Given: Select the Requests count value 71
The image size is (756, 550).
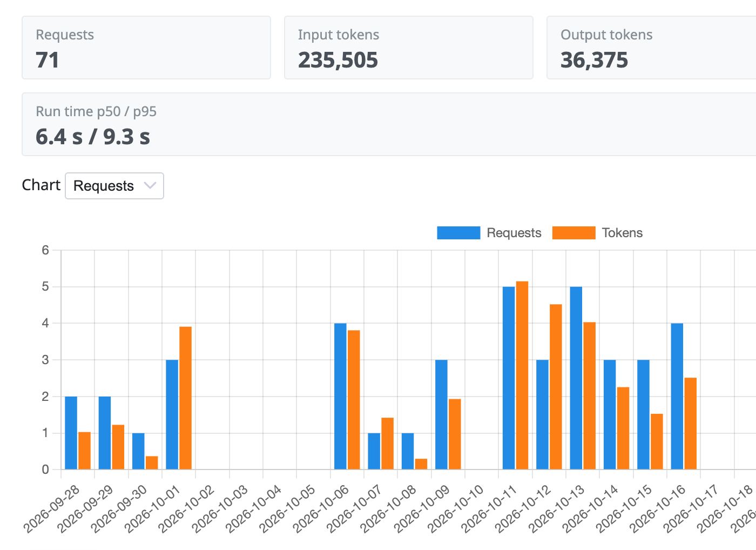Looking at the screenshot, I should click(48, 60).
